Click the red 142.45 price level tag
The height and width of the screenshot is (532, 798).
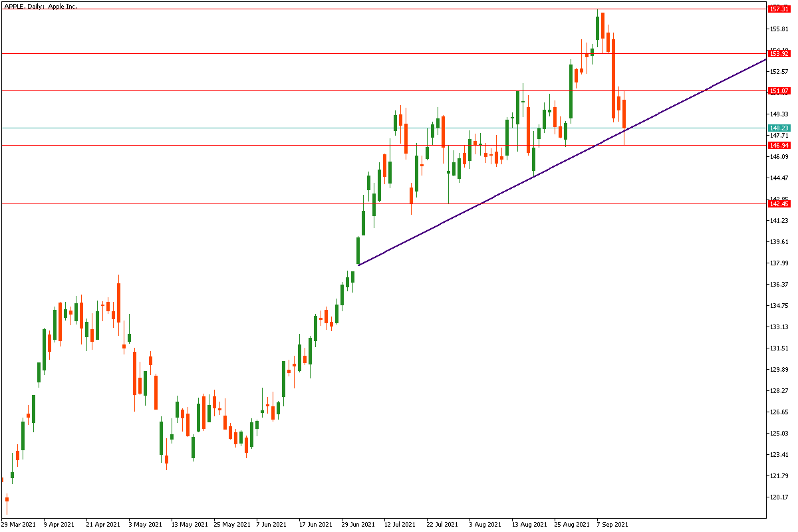779,204
